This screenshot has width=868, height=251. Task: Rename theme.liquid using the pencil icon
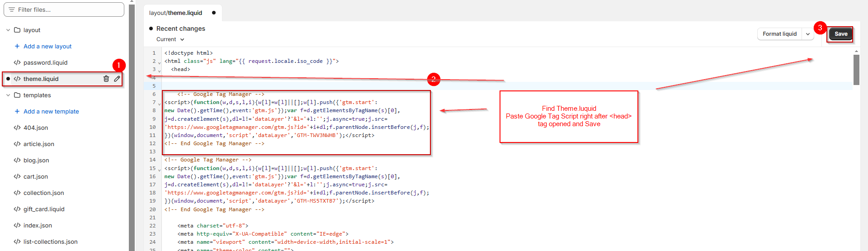(117, 79)
